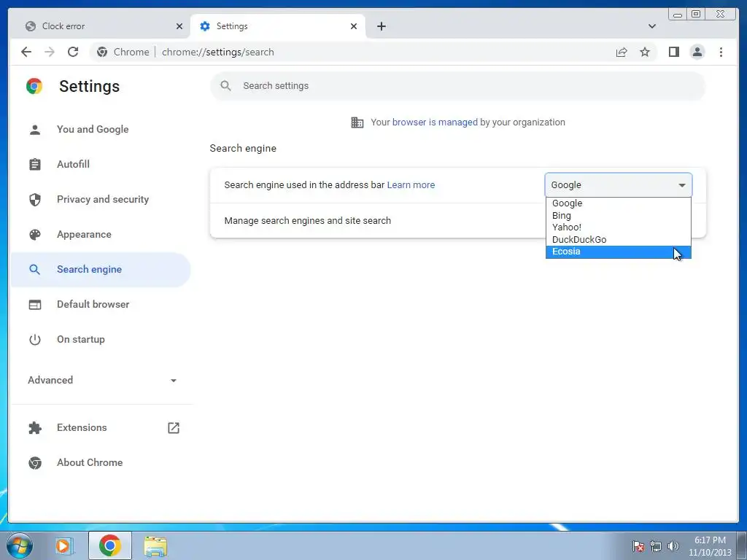747x560 pixels.
Task: Click the Chrome logo beside Settings title
Action: coord(34,86)
